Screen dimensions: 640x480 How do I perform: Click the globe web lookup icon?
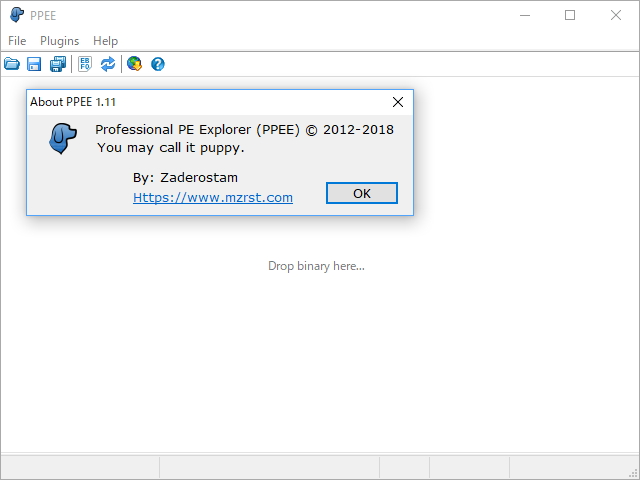coord(134,64)
